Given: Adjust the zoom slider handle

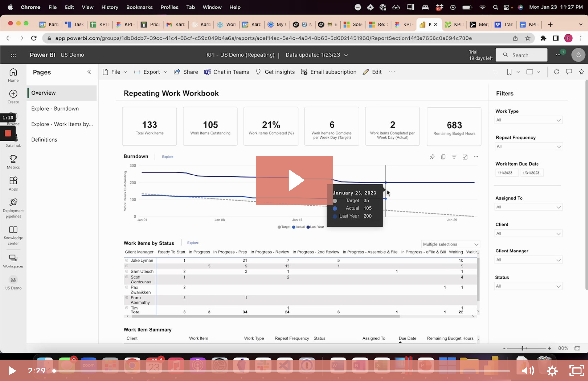Looking at the screenshot, I should click(522, 348).
